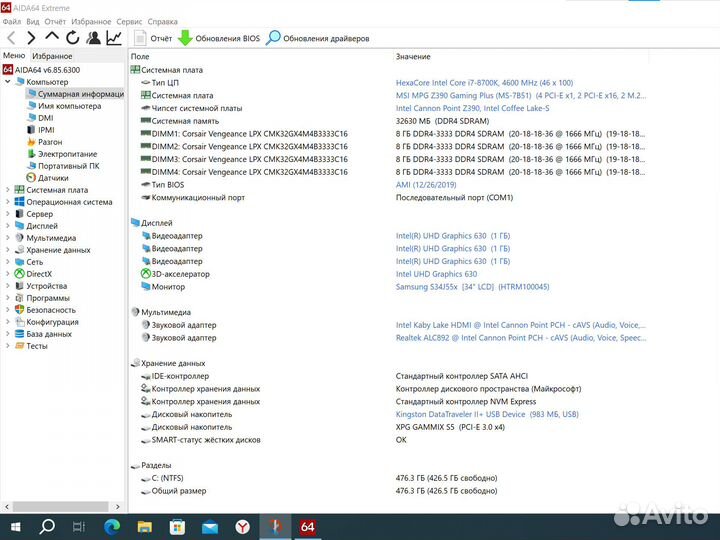Click the Тесты tree icon
The image size is (720, 540).
click(19, 346)
